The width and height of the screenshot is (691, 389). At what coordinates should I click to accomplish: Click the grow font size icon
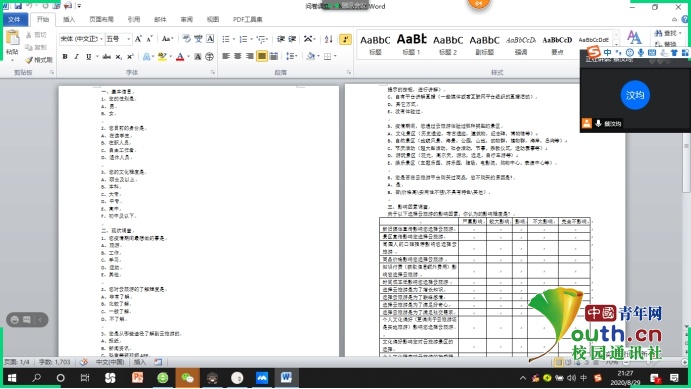point(138,39)
